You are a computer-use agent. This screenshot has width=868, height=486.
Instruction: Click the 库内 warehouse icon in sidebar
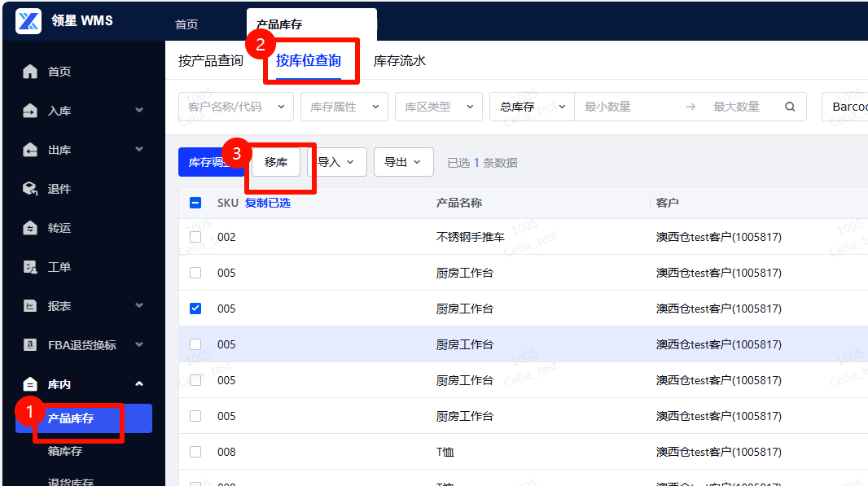(x=30, y=384)
